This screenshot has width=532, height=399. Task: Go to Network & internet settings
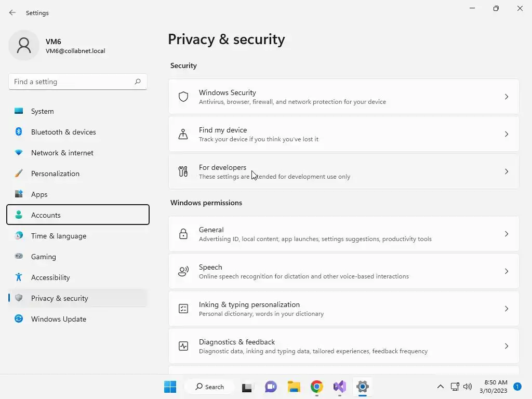tap(62, 153)
